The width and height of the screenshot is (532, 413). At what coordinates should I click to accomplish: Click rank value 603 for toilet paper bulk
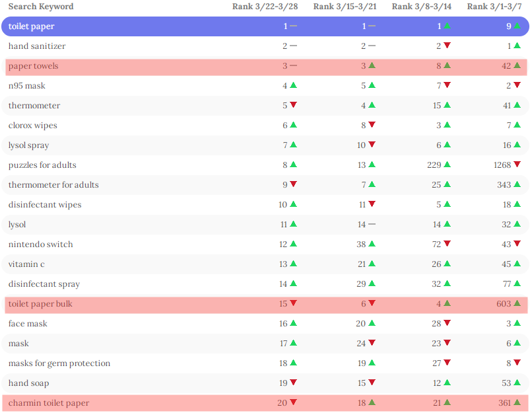pos(504,303)
